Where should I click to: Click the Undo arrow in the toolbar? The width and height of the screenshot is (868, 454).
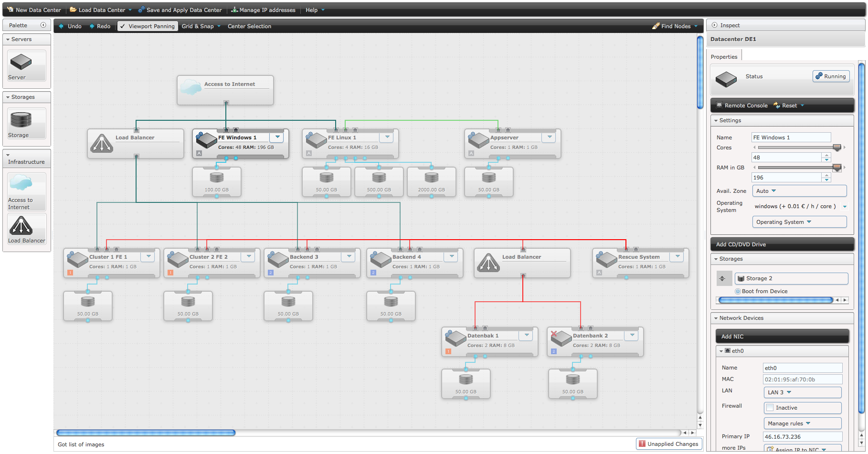(x=61, y=26)
